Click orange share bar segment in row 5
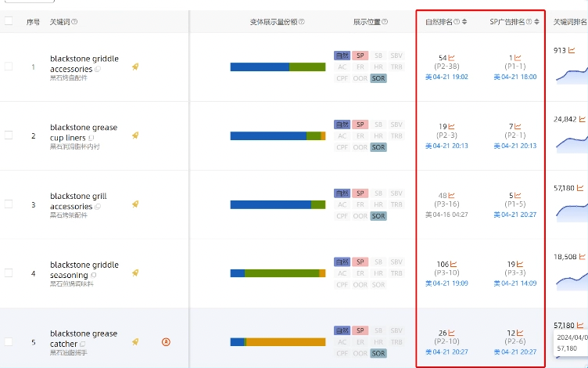Viewport: 588px width, 368px height. 285,341
